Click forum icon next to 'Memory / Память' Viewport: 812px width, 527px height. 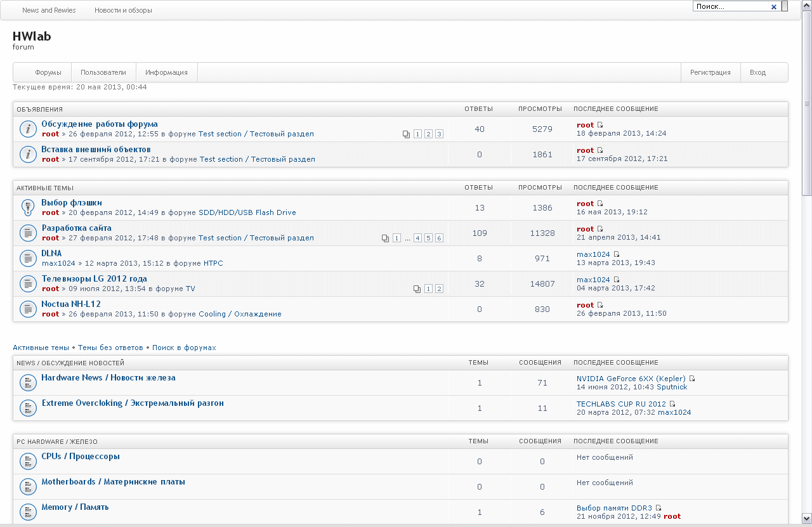click(28, 512)
